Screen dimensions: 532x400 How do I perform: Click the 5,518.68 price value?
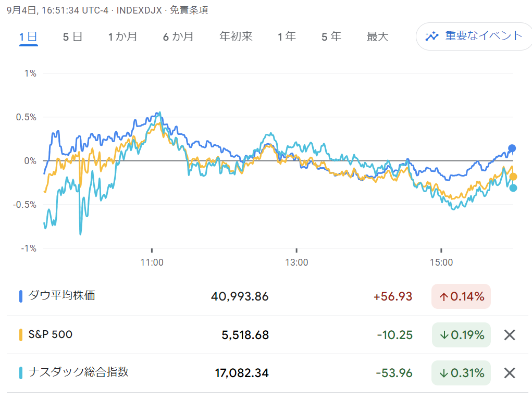pyautogui.click(x=245, y=335)
